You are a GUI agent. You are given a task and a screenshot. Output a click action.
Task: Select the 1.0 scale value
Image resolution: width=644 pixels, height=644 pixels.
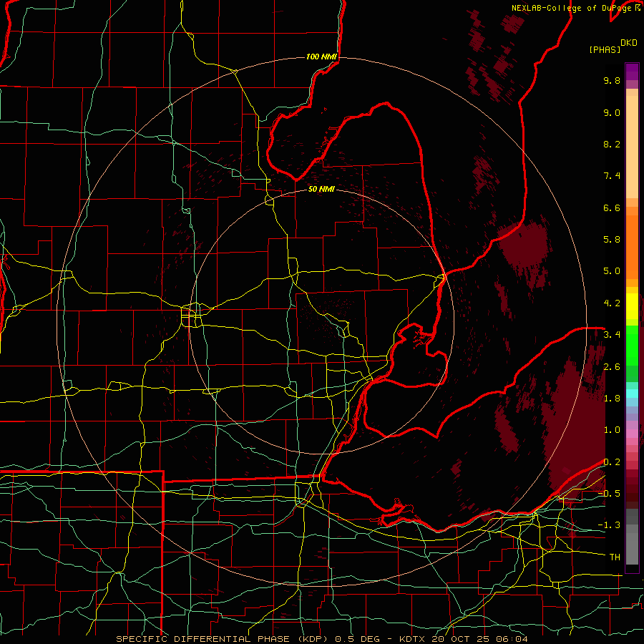click(612, 430)
